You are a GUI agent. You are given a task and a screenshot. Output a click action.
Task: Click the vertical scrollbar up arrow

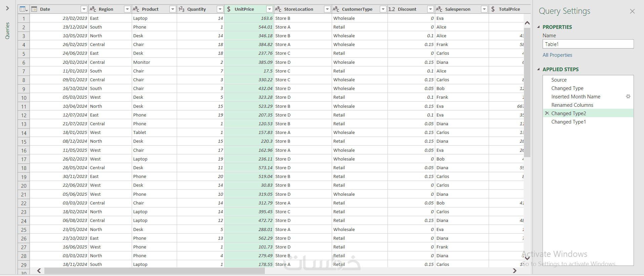pyautogui.click(x=527, y=23)
